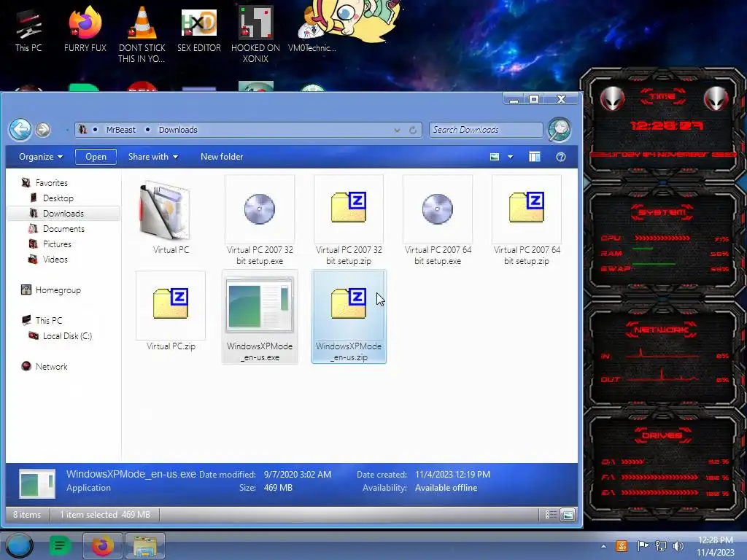Screen dimensions: 747x560
Task: Open the Share with menu
Action: (x=153, y=157)
